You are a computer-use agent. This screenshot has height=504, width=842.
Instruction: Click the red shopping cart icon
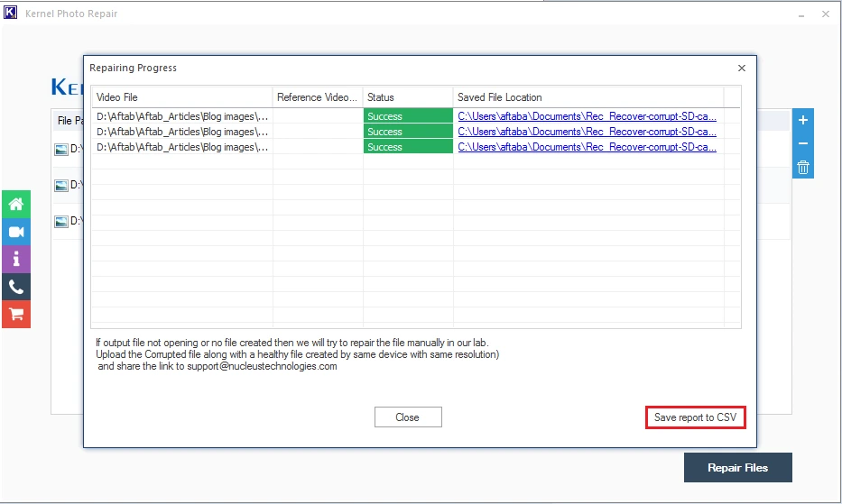(x=15, y=314)
